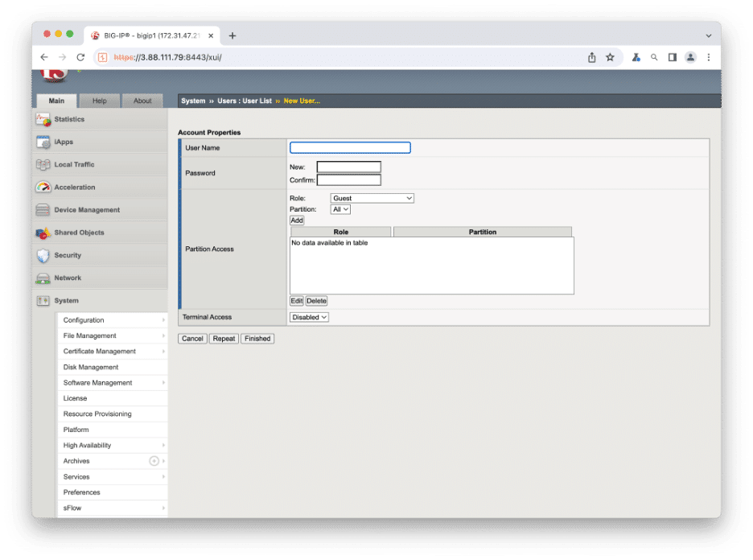Open the Security shield icon
Viewport: 753px width, 560px height.
tap(43, 256)
